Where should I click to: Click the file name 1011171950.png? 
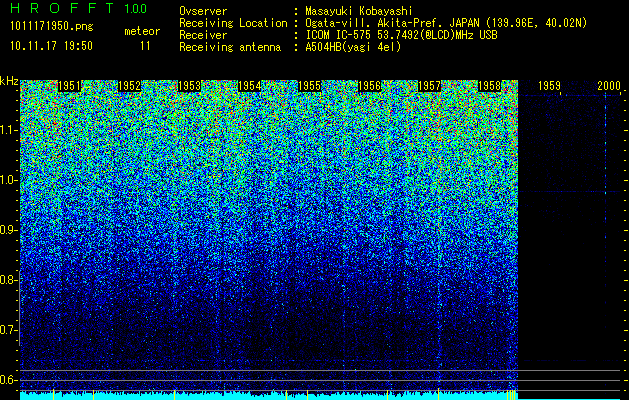coord(52,27)
